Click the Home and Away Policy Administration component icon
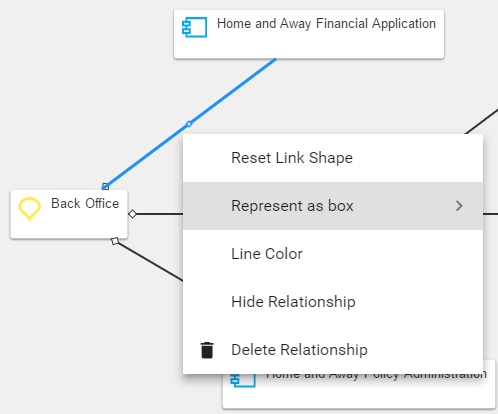This screenshot has height=414, width=498. 243,380
